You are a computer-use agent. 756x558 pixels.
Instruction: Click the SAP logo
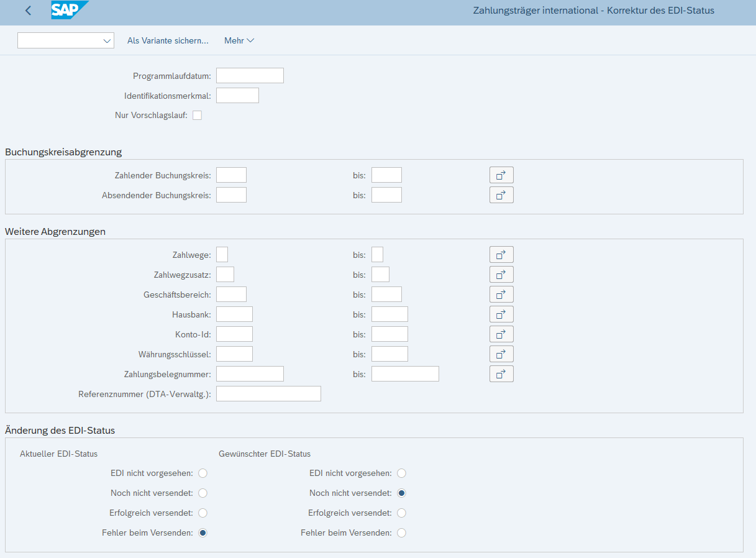(69, 11)
